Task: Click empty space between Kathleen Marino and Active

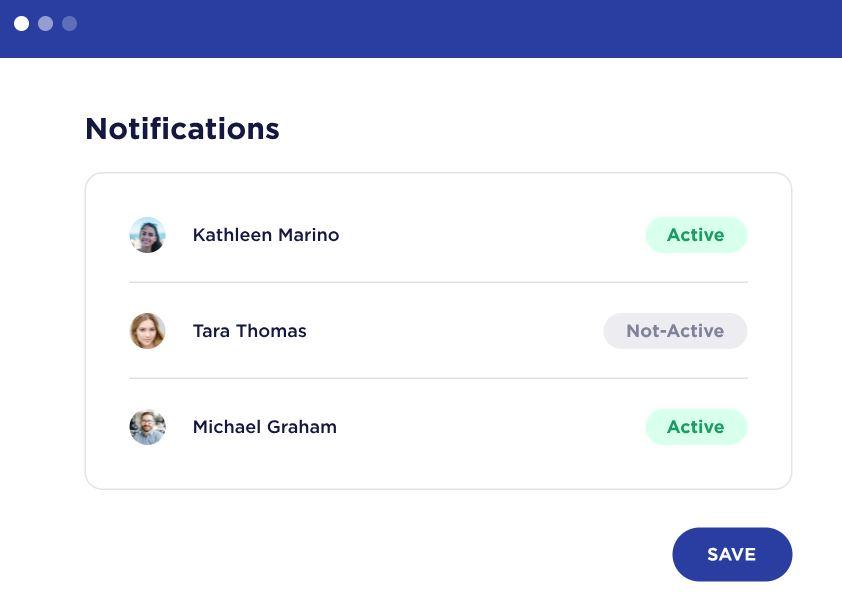Action: point(490,235)
